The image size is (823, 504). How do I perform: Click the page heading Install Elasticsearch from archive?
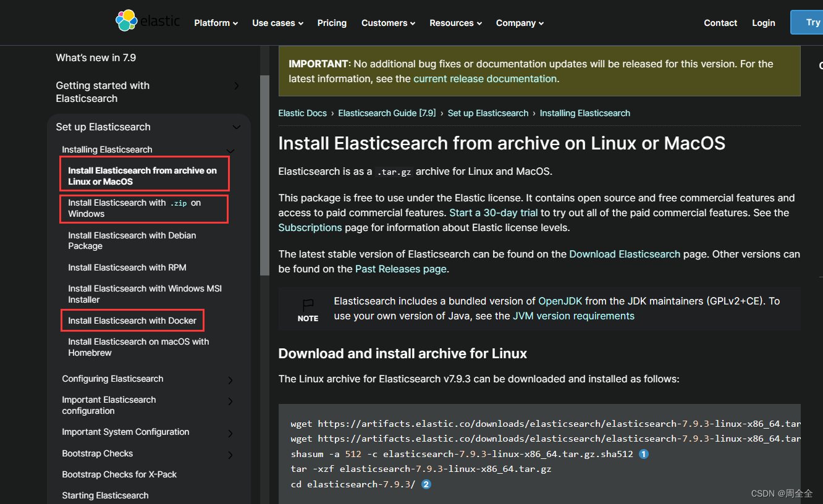(502, 143)
